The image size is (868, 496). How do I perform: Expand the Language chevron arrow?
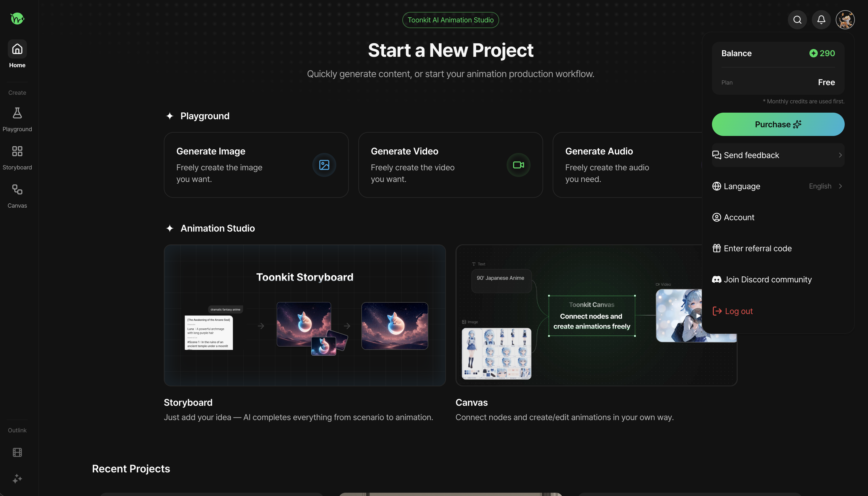tap(840, 186)
